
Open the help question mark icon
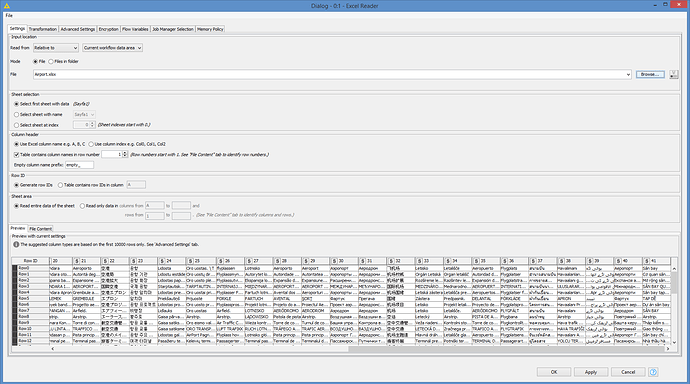(653, 372)
